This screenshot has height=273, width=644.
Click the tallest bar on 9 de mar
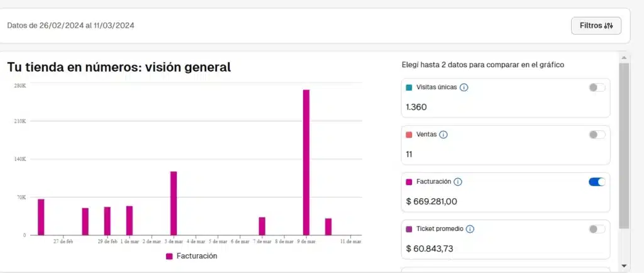coord(306,162)
